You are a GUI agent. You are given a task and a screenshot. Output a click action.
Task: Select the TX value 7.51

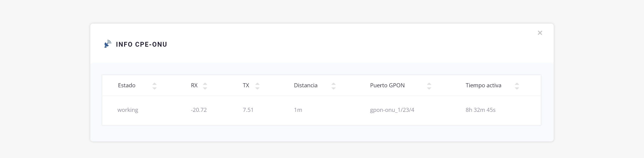248,110
